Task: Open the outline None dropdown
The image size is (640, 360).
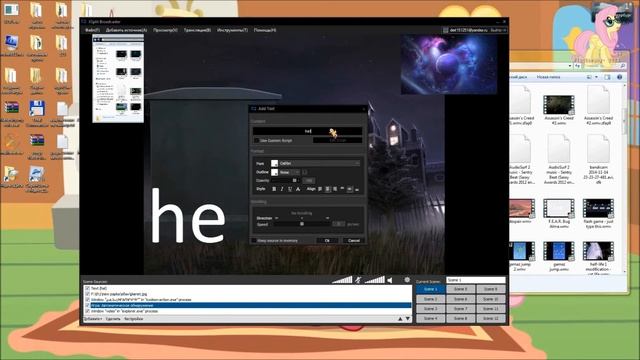Action: (x=290, y=172)
